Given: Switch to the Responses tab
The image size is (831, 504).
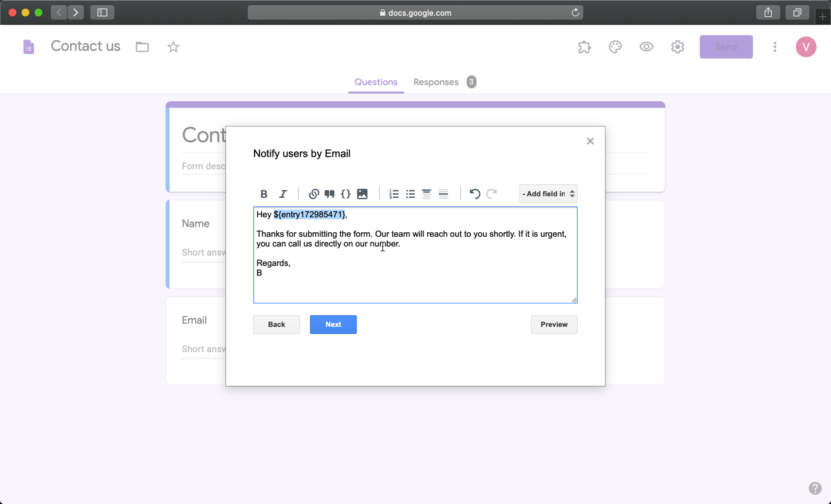Looking at the screenshot, I should [436, 82].
